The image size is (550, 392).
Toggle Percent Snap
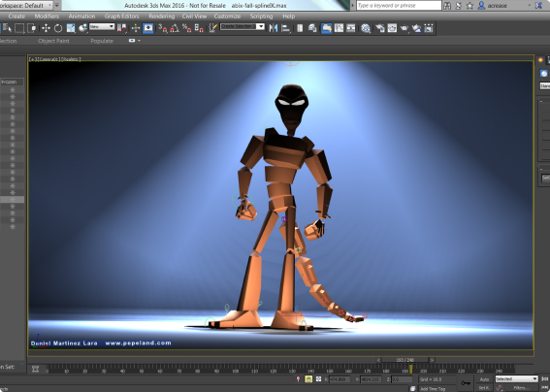186,28
